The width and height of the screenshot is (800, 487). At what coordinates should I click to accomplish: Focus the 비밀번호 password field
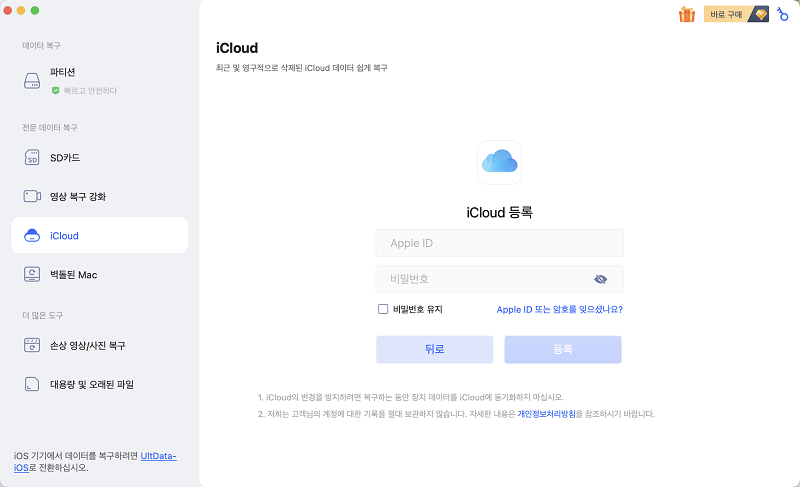499,279
